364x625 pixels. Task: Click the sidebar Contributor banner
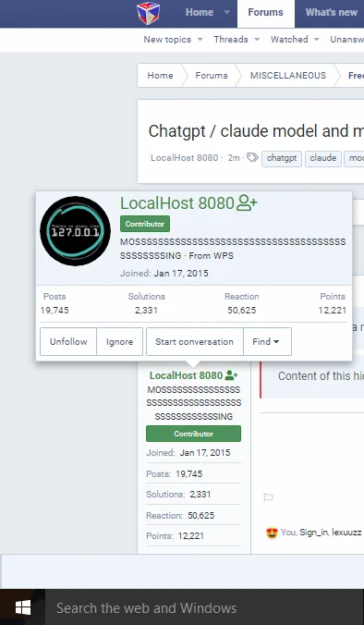click(194, 434)
